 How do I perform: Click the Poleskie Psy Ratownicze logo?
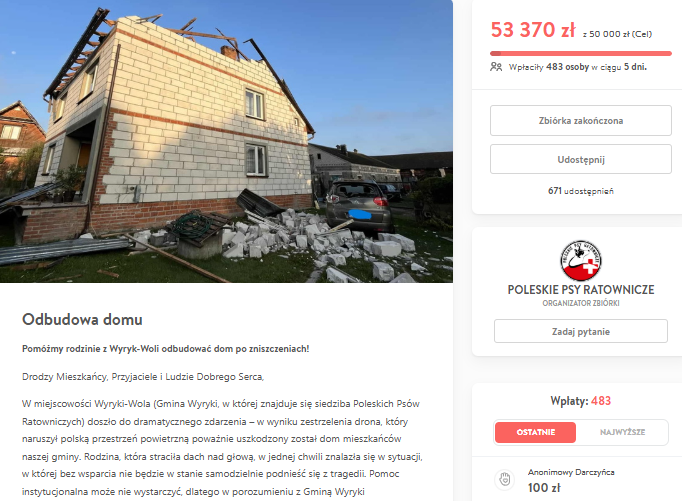click(x=581, y=261)
